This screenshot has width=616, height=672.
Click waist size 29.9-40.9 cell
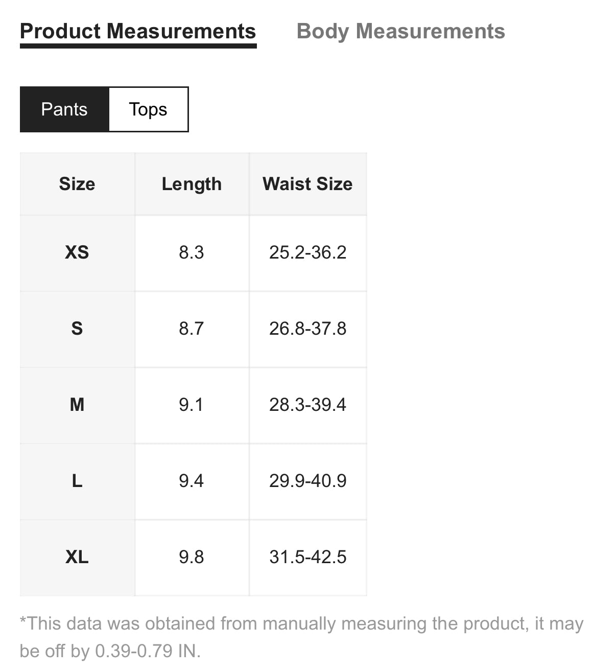click(307, 481)
